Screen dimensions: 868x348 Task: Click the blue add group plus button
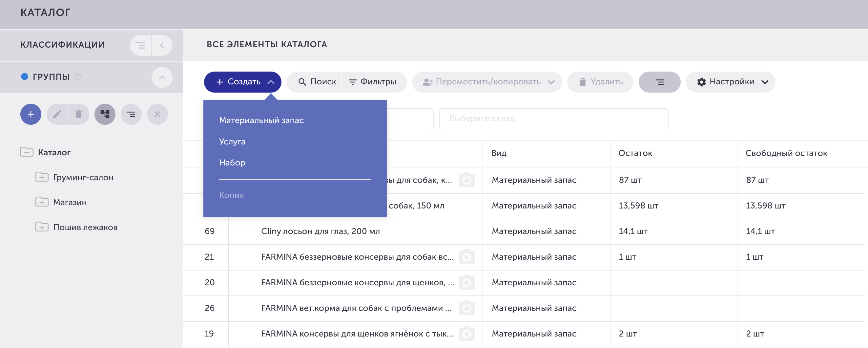[x=31, y=114]
